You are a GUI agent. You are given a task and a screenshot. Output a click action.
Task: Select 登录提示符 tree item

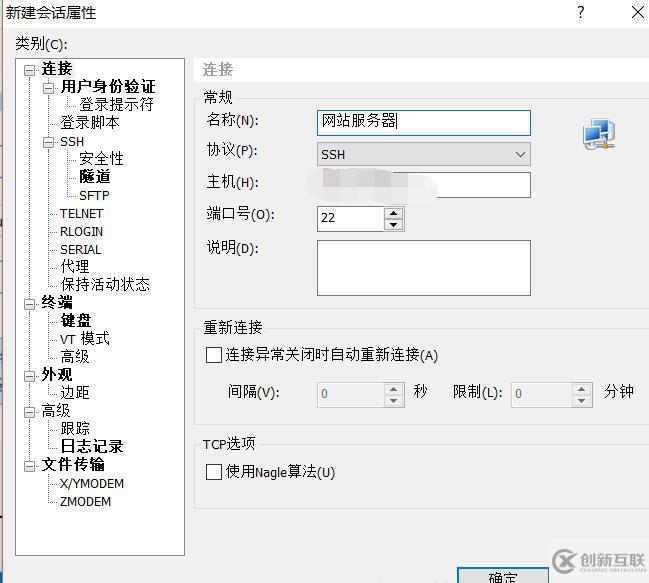(x=116, y=104)
